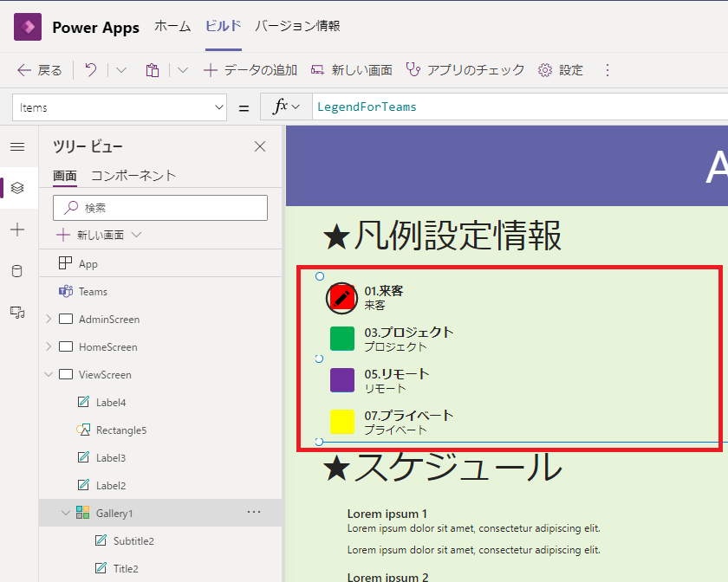Expand the AdminScreen tree node
728x582 pixels.
click(x=49, y=319)
